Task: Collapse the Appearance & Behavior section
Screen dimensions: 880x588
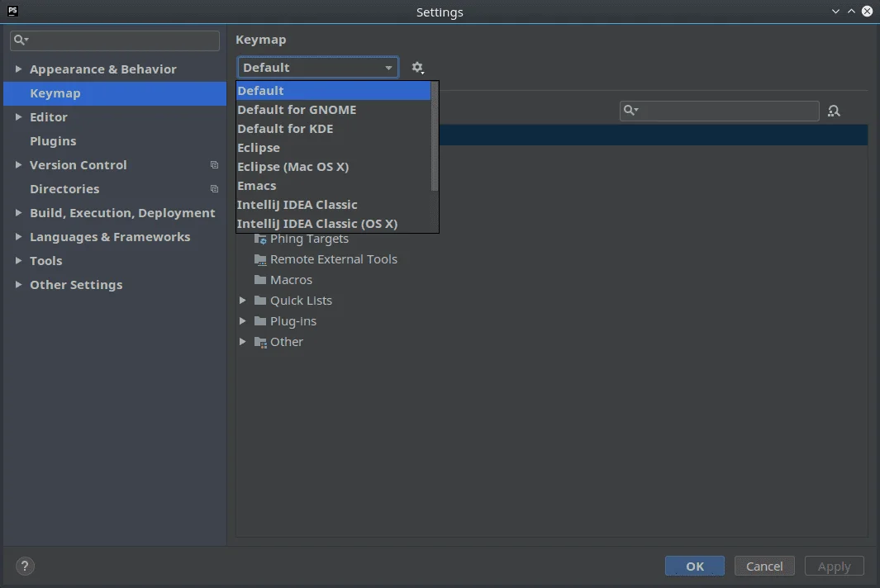Action: 19,69
